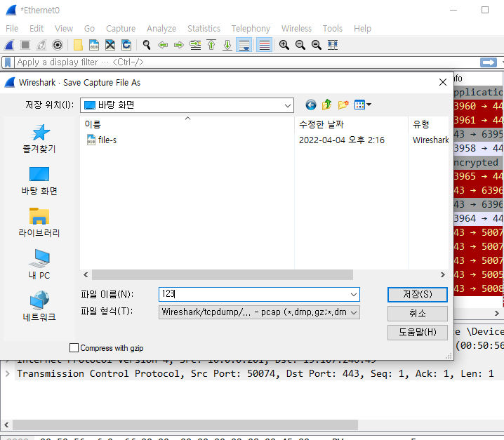This screenshot has width=504, height=440.
Task: Reset text to normal size
Action: pos(317,45)
